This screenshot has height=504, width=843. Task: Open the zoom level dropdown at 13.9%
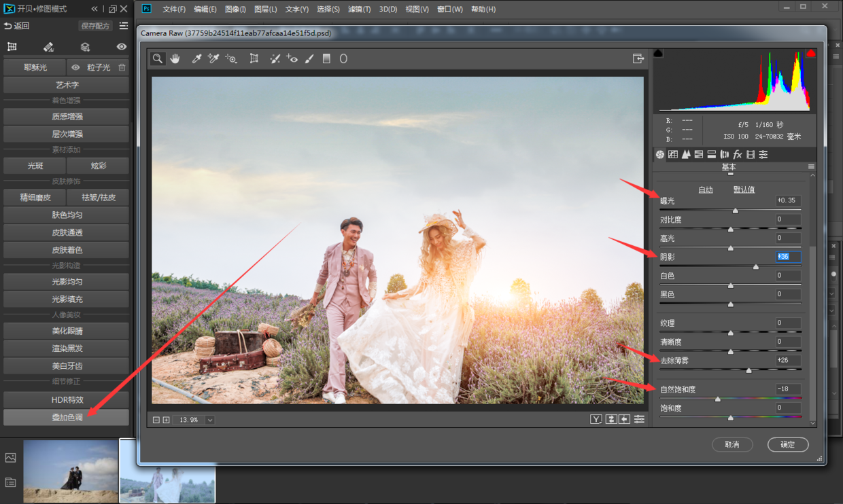[x=210, y=420]
